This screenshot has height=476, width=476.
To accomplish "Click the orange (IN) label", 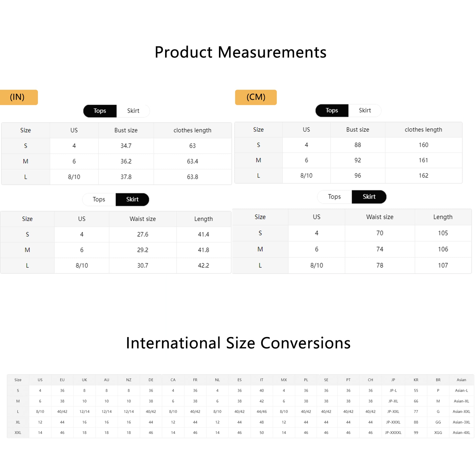I will [19, 97].
